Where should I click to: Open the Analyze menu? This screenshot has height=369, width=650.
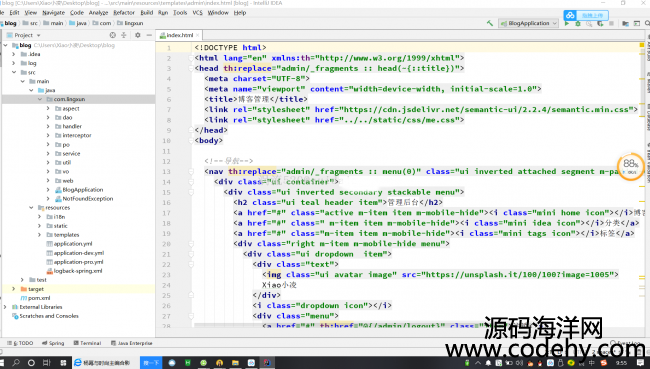click(98, 13)
